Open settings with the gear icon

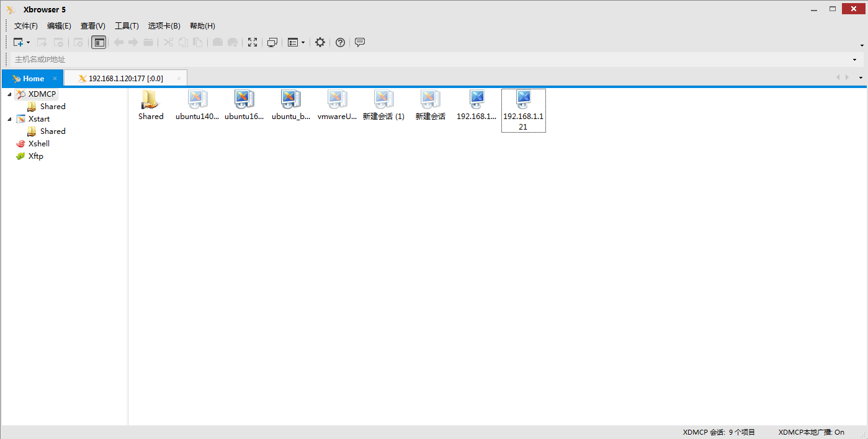tap(320, 42)
